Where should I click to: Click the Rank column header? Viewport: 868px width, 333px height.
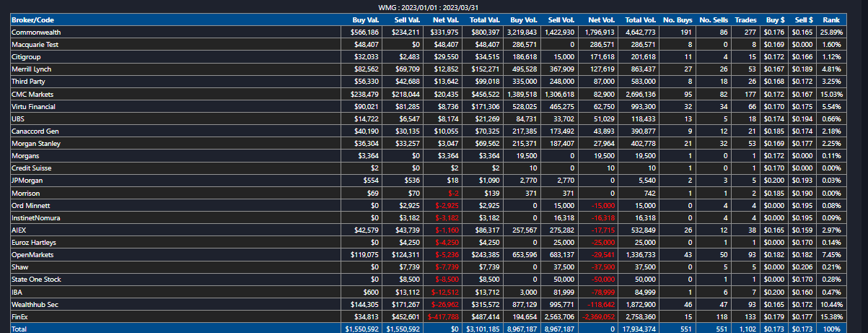[x=831, y=20]
